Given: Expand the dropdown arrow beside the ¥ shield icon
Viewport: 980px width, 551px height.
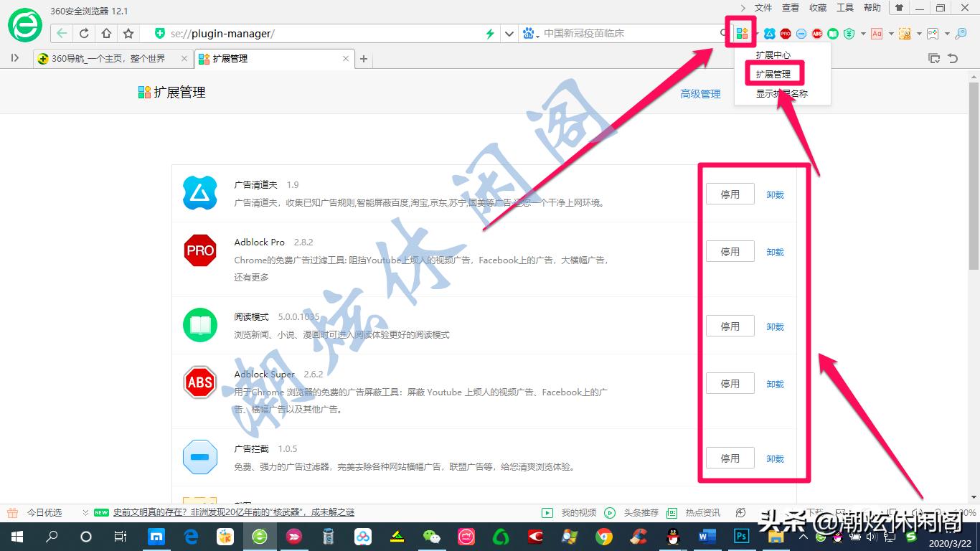Looking at the screenshot, I should click(x=863, y=33).
